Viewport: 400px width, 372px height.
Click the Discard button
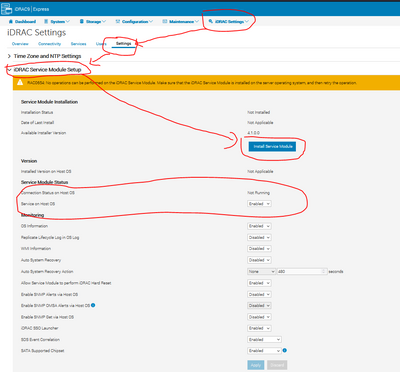pos(277,365)
